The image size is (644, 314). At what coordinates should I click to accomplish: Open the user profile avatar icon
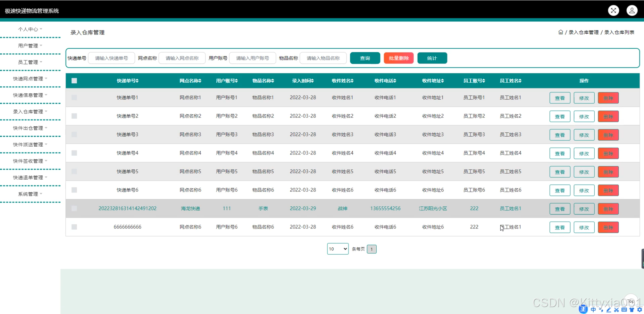632,10
